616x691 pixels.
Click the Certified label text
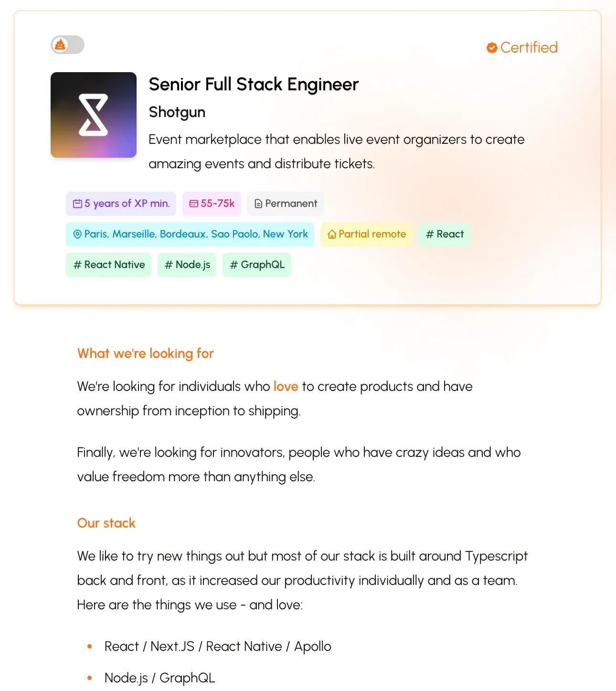(529, 47)
